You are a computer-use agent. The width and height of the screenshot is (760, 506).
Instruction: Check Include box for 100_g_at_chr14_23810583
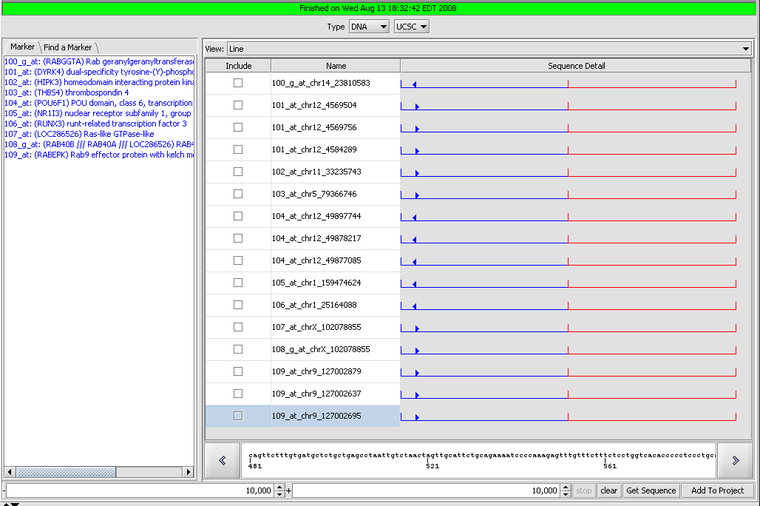(238, 83)
